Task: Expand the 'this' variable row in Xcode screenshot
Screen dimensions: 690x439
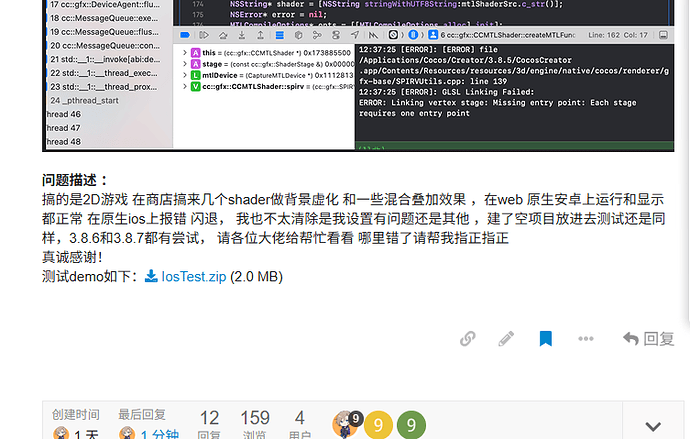Action: [x=185, y=53]
